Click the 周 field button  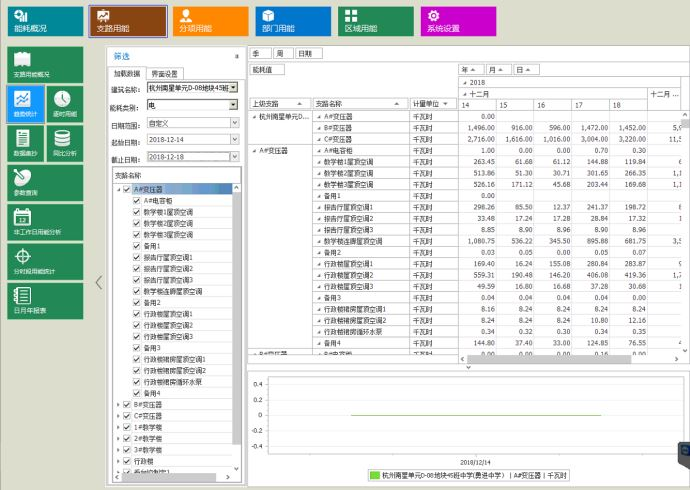pyautogui.click(x=281, y=53)
